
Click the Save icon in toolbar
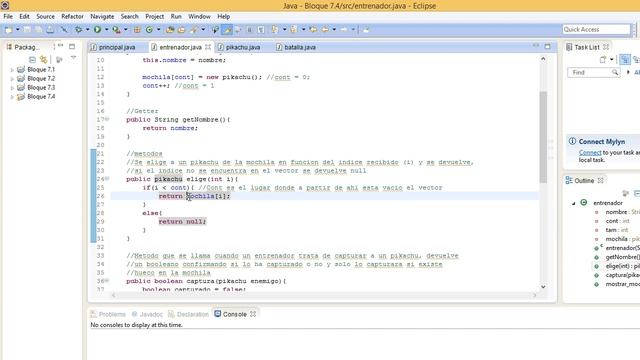point(27,29)
